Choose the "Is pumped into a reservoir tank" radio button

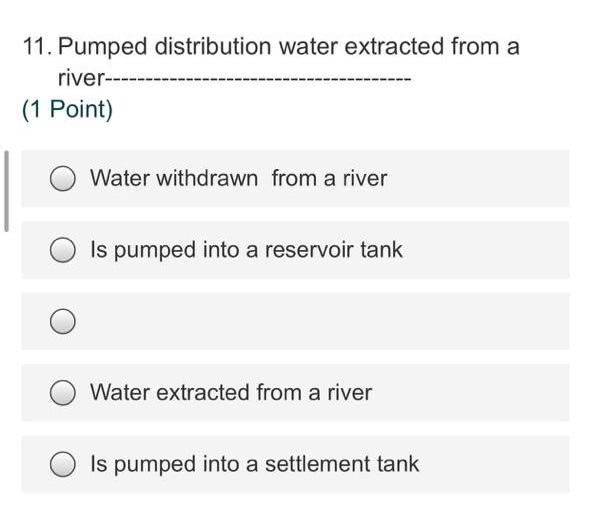(x=62, y=250)
